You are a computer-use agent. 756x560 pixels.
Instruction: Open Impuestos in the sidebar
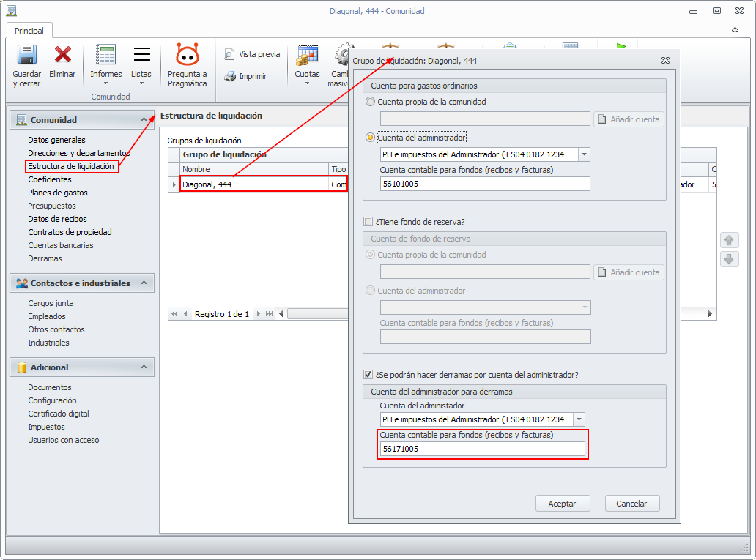46,427
